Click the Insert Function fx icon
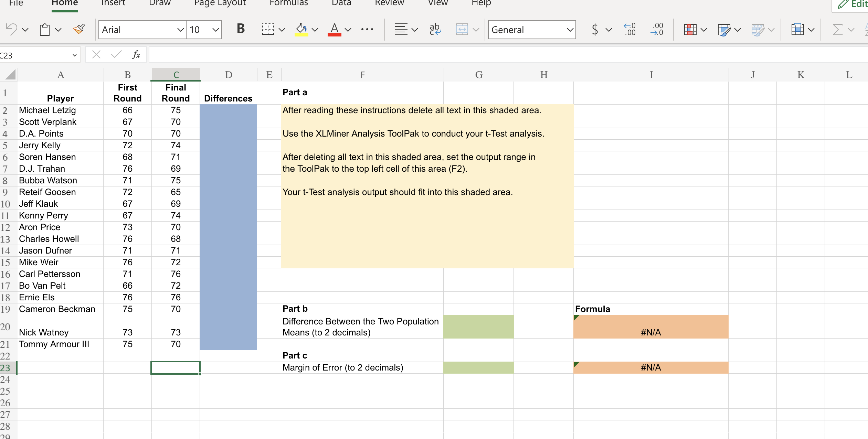The image size is (868, 439). [136, 55]
